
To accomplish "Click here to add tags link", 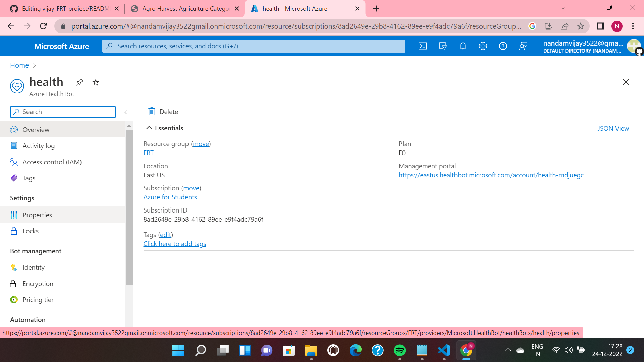I will click(175, 244).
